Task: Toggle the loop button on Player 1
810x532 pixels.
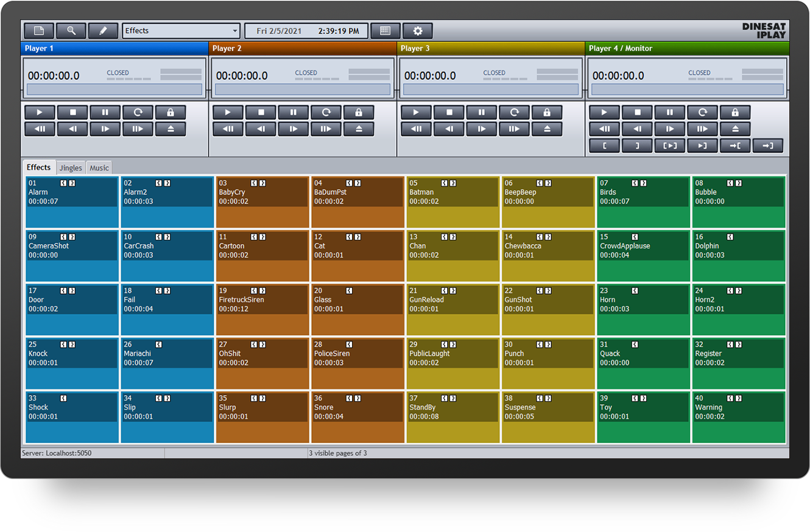Action: tap(138, 113)
